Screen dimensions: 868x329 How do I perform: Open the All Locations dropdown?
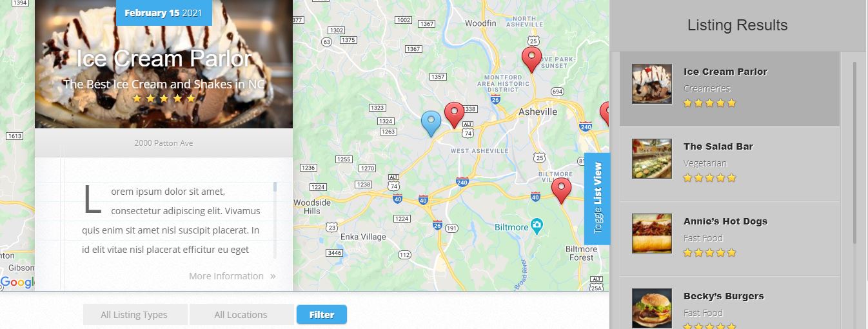click(241, 315)
